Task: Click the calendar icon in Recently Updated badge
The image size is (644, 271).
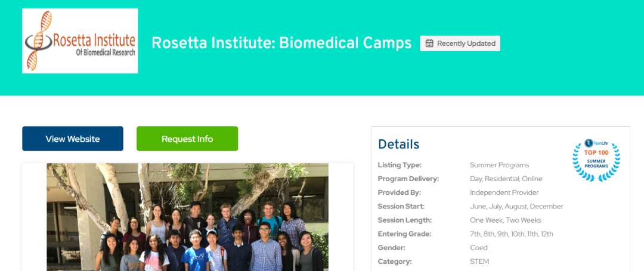Action: click(x=429, y=43)
